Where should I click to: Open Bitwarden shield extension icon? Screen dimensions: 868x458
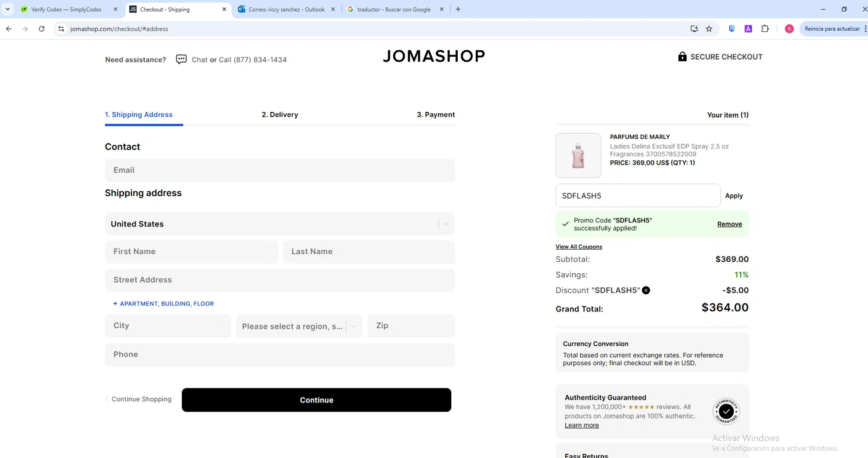[x=731, y=28]
